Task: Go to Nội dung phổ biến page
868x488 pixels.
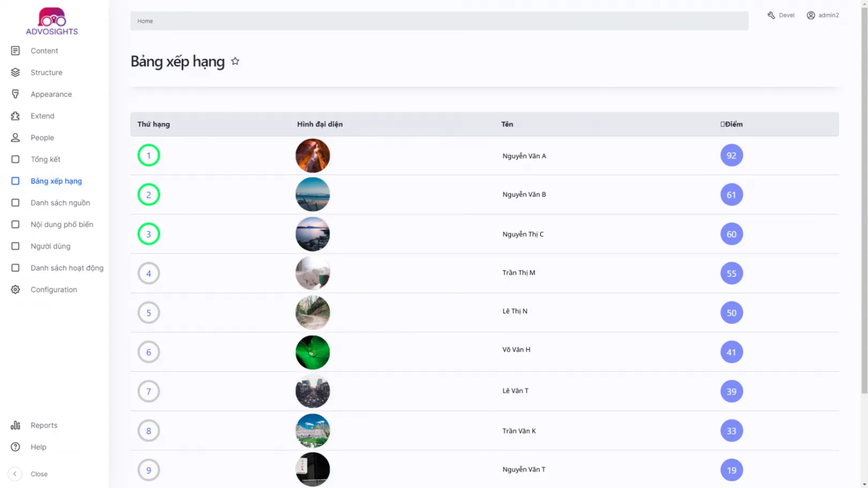Action: pyautogui.click(x=62, y=224)
